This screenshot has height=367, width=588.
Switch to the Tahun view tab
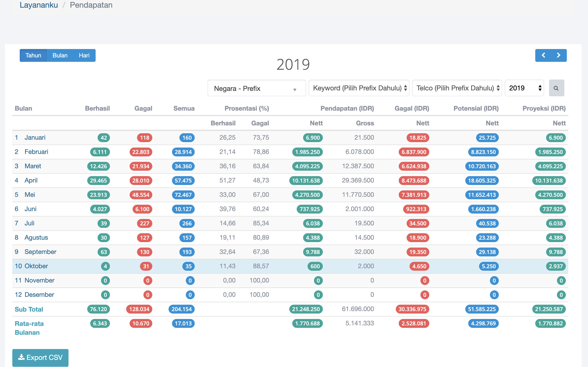[x=33, y=55]
